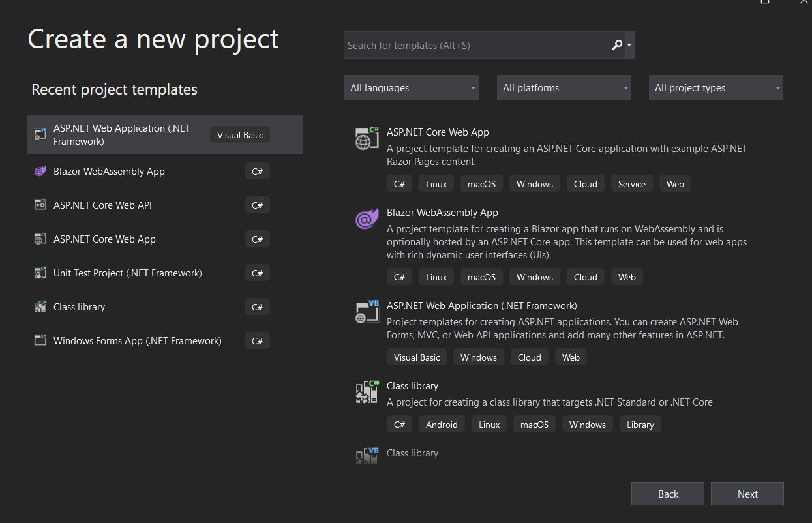This screenshot has height=523, width=812.
Task: Click the Next button
Action: (x=747, y=494)
